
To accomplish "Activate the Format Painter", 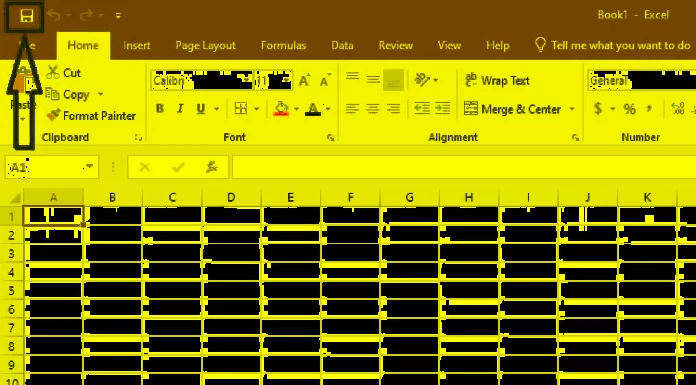I will [91, 116].
